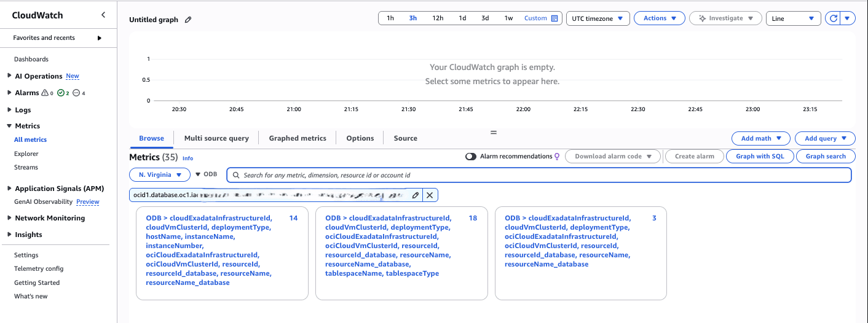Open the Download alarm code dropdown
Viewport: 868px width, 323px height.
(x=613, y=157)
